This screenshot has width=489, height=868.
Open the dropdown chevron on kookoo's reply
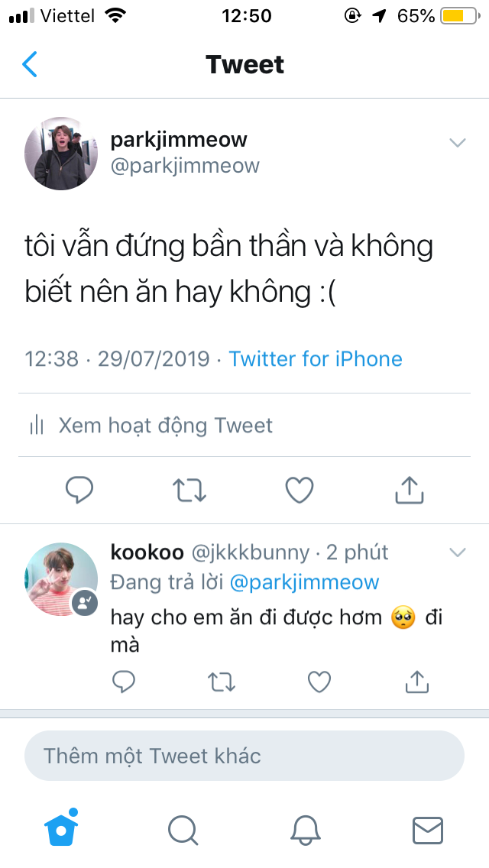(x=458, y=552)
